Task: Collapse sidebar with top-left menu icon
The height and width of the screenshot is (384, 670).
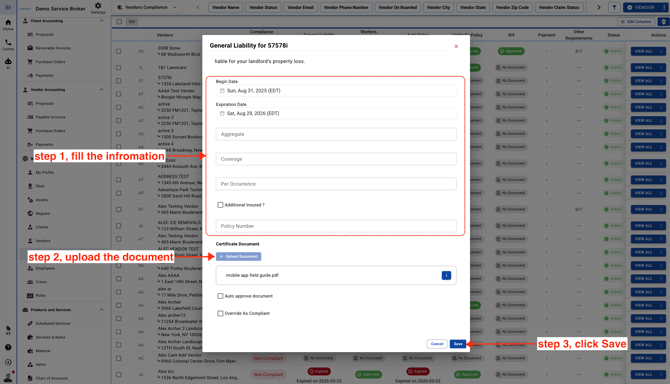Action: pos(8,7)
